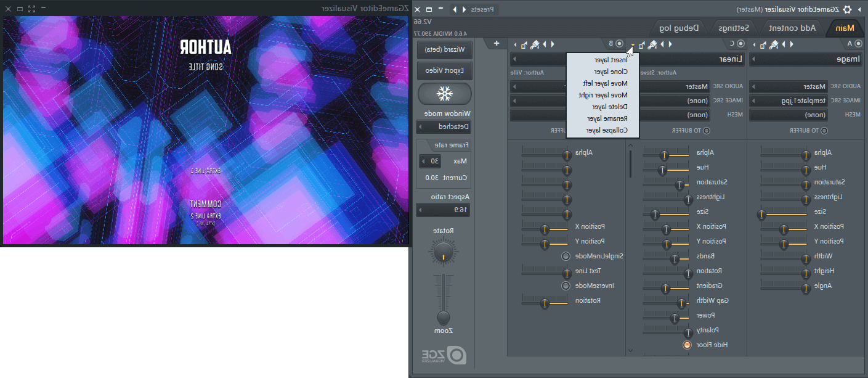Click scroll-down arrow under layer C scrollbar
The height and width of the screenshot is (378, 868).
[x=630, y=350]
